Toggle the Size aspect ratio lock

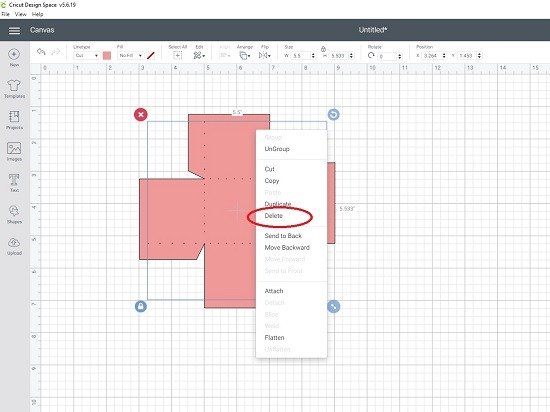323,49
